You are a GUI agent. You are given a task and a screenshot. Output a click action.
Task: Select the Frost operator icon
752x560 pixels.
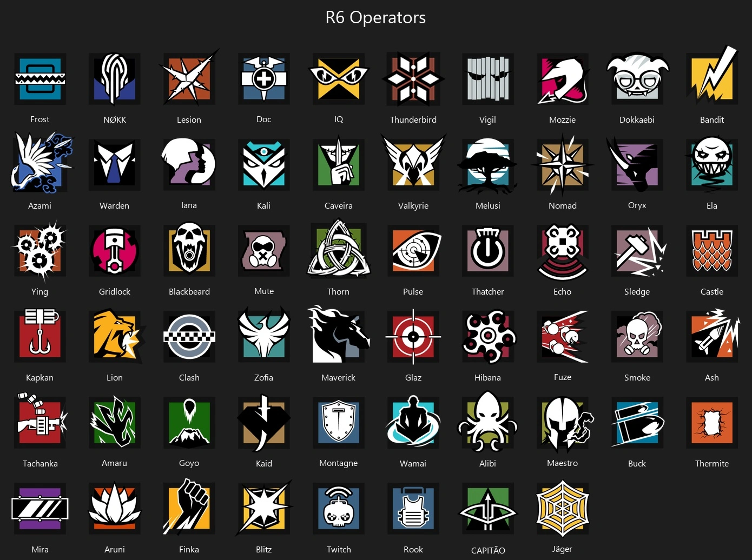(40, 79)
